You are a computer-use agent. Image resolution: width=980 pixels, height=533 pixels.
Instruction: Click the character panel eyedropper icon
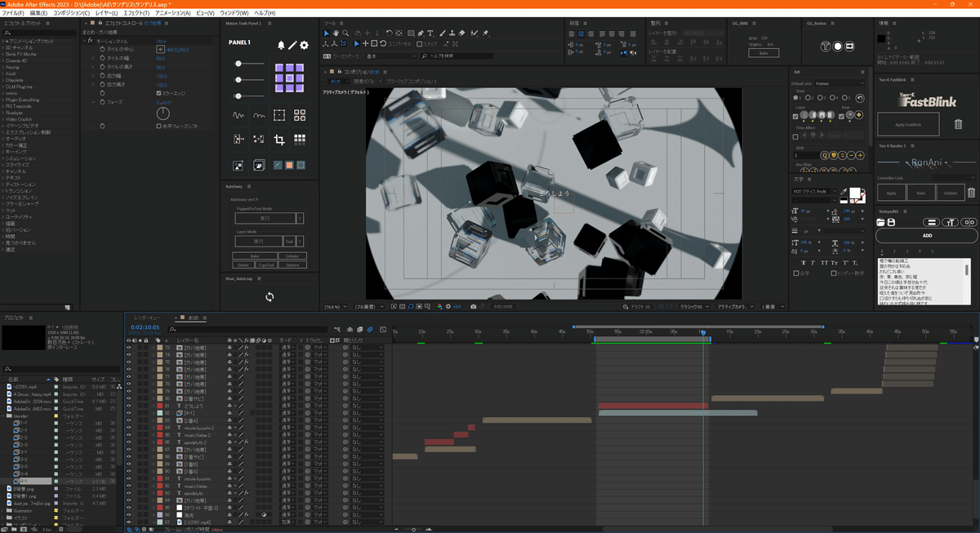[x=844, y=192]
